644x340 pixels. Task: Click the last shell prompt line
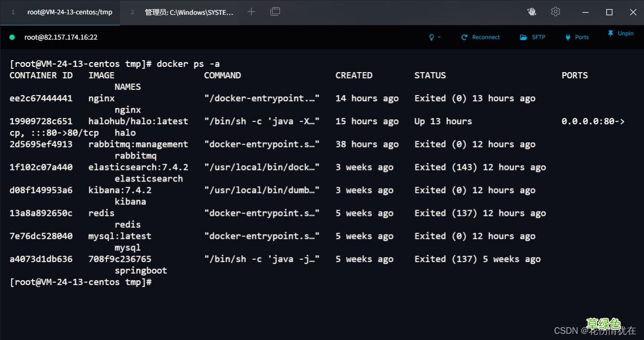pyautogui.click(x=80, y=282)
